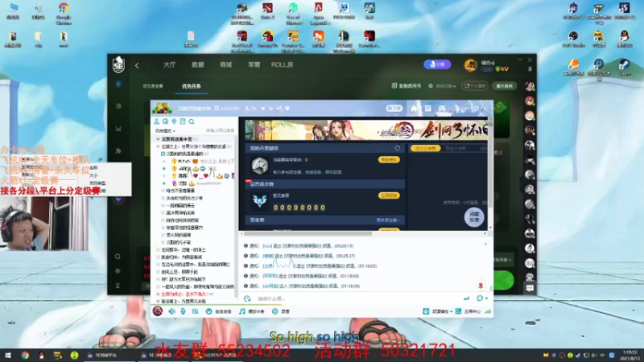This screenshot has height=362, width=644.
Task: Open the room functions dropdown
Action: 442,86
